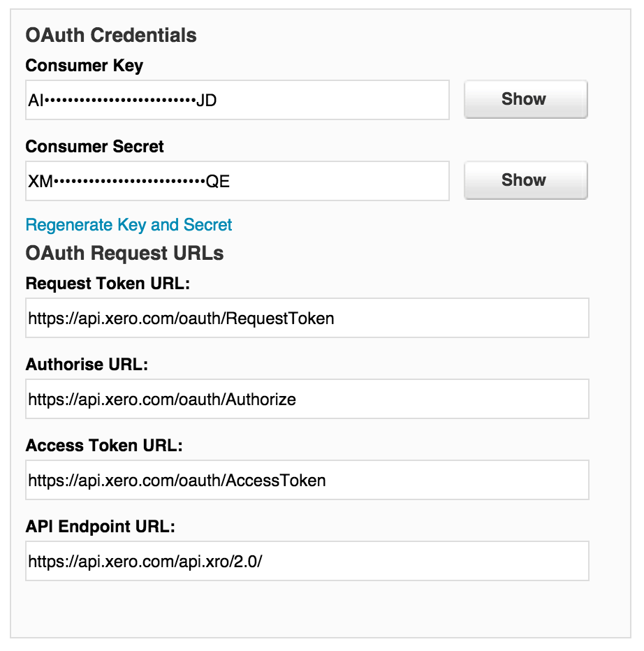Click inside the Request Token URL field

307,318
